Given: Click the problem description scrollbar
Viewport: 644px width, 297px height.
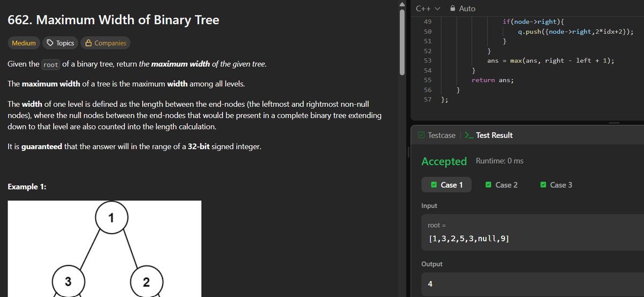Looking at the screenshot, I should [x=403, y=43].
